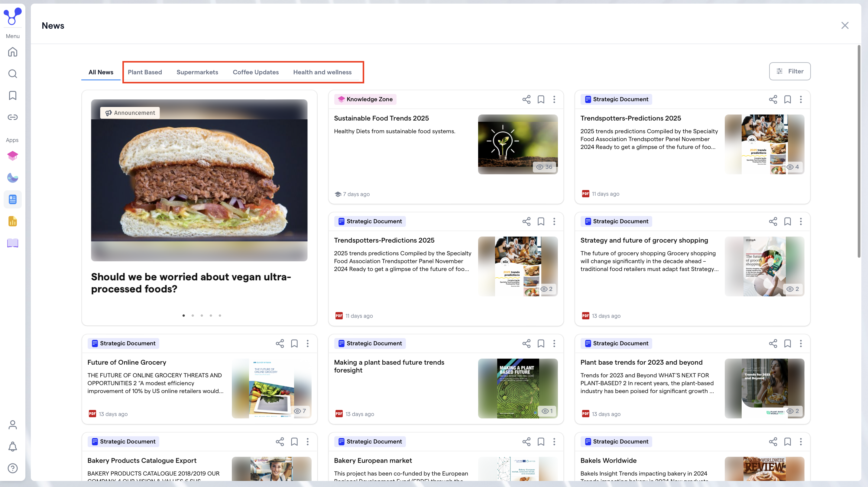The image size is (868, 487).
Task: Switch to the Coffee Updates tab
Action: pyautogui.click(x=256, y=72)
